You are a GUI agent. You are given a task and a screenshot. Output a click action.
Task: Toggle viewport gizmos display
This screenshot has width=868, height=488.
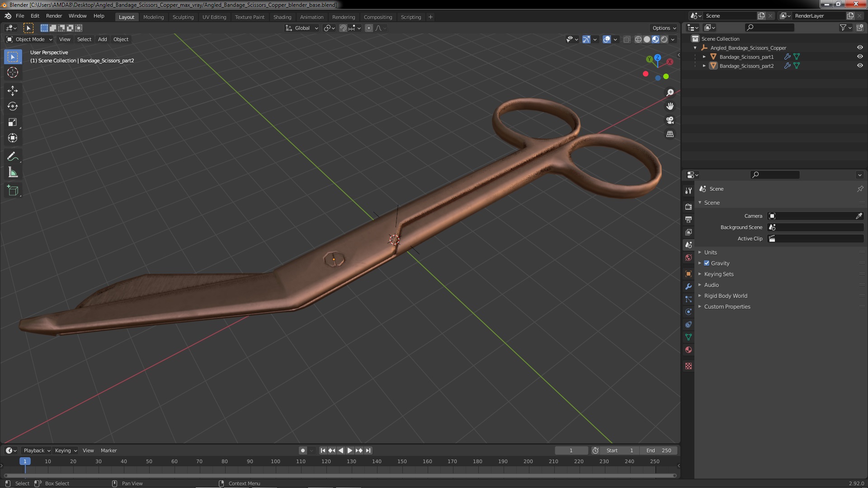point(586,39)
